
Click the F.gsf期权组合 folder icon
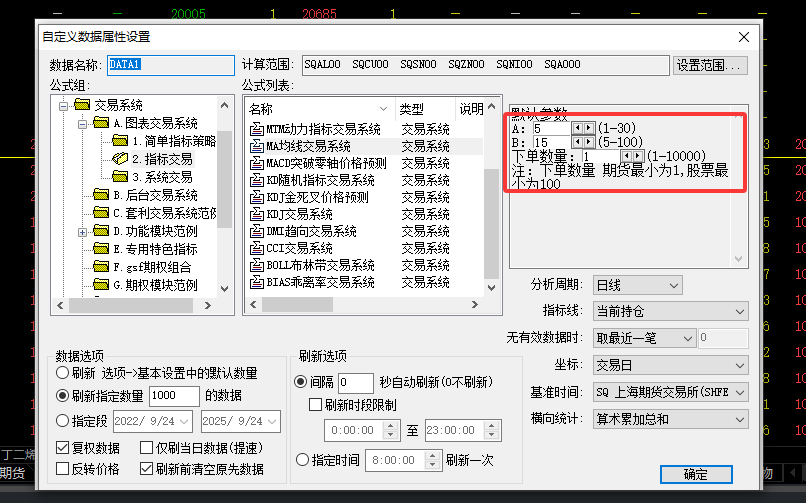[x=101, y=267]
